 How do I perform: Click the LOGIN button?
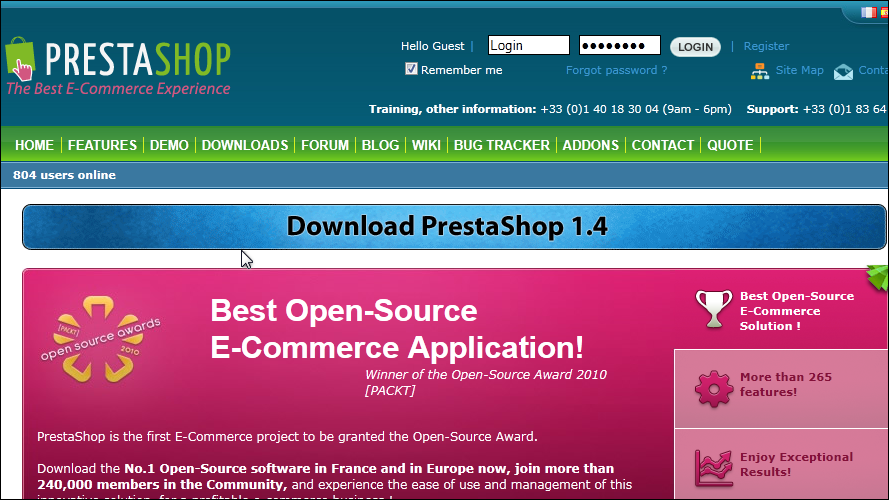696,47
